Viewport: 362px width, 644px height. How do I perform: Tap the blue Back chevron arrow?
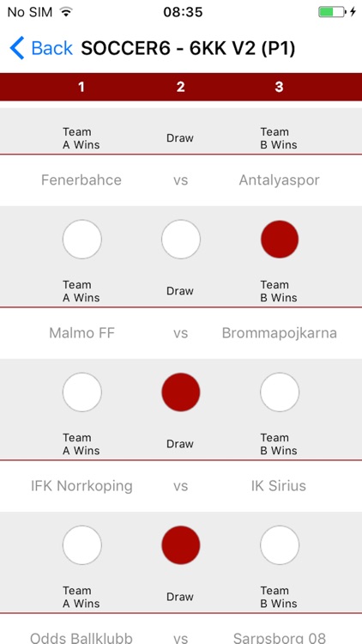coord(17,48)
